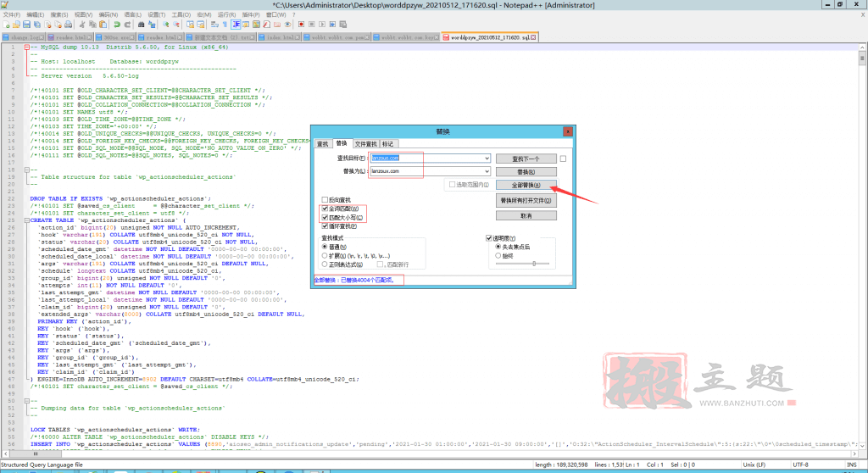Viewport: 868px width, 473px height.
Task: Collapse the CREATE TABLE fold on line 25
Action: pyautogui.click(x=26, y=220)
